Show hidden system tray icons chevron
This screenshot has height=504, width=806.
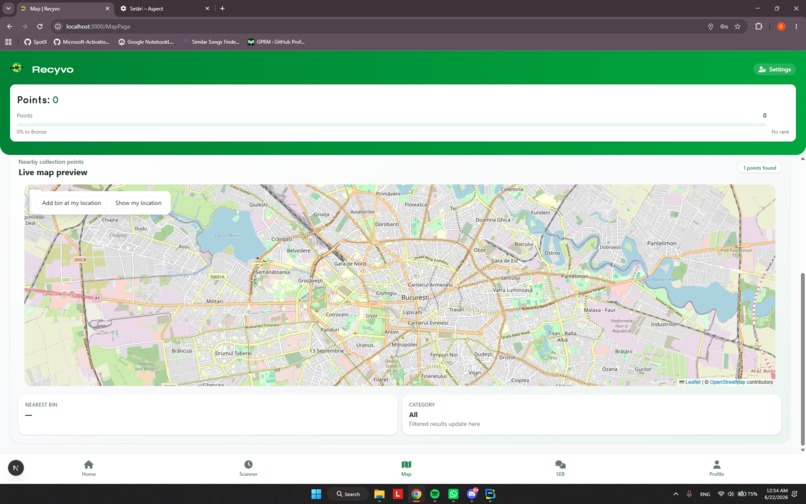click(675, 494)
